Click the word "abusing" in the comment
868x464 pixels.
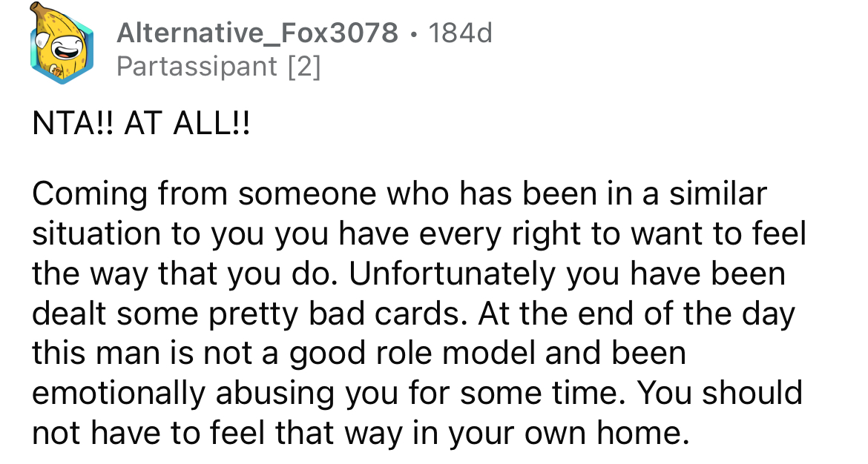point(274,393)
